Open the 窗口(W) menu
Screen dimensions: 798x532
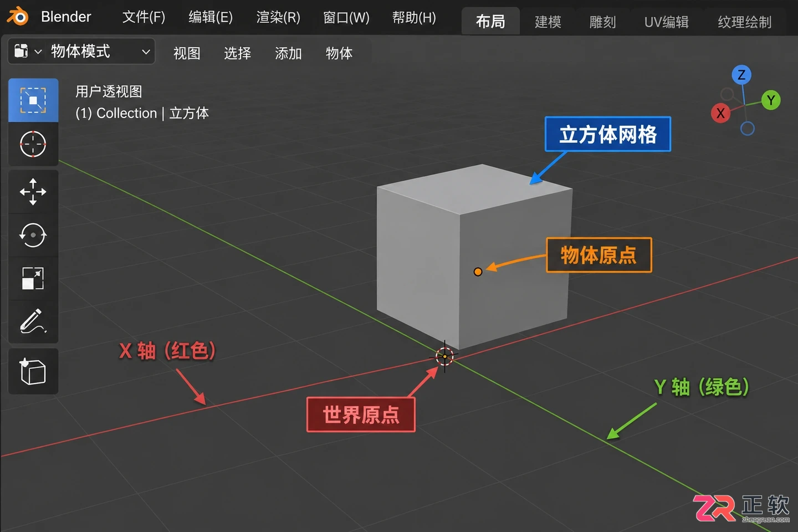(346, 17)
